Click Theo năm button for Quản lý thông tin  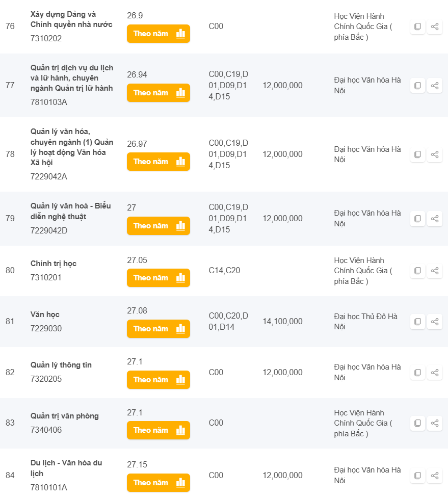point(158,380)
